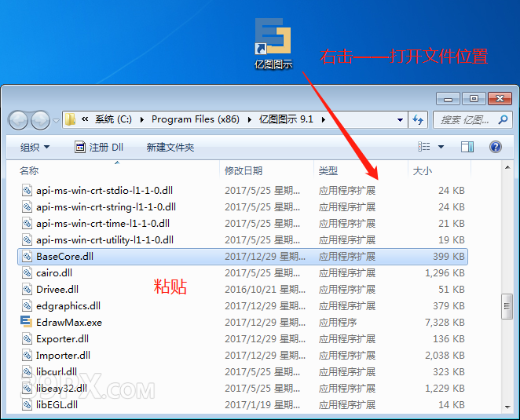Select the Drivee.dll file
The width and height of the screenshot is (520, 420).
point(57,290)
